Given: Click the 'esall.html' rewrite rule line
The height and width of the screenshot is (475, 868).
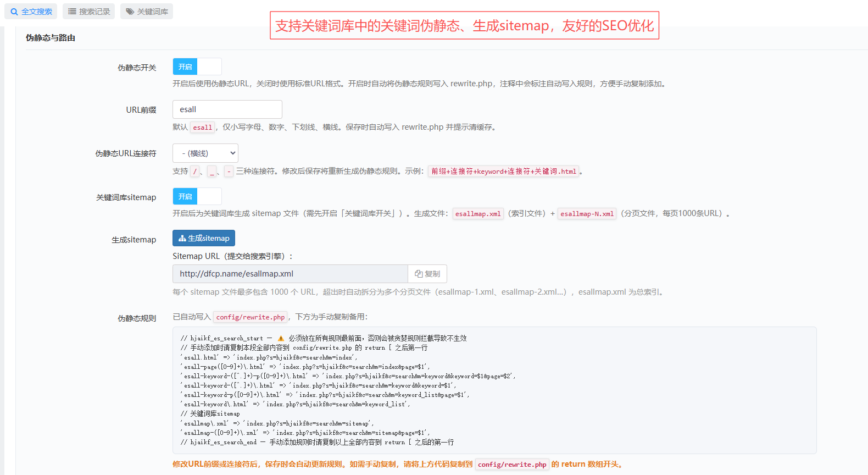Looking at the screenshot, I should click(269, 357).
